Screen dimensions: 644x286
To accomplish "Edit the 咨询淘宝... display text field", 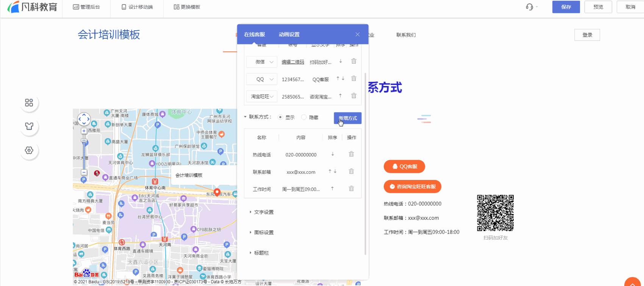I will [320, 97].
